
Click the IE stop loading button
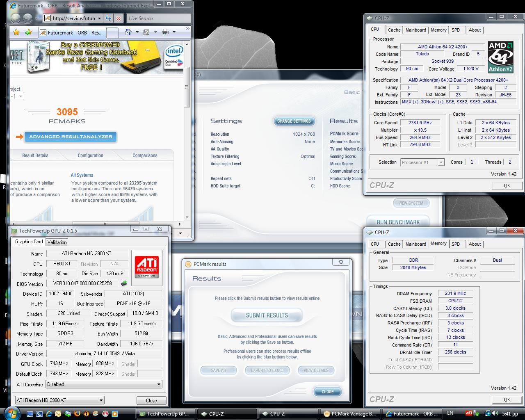point(119,18)
